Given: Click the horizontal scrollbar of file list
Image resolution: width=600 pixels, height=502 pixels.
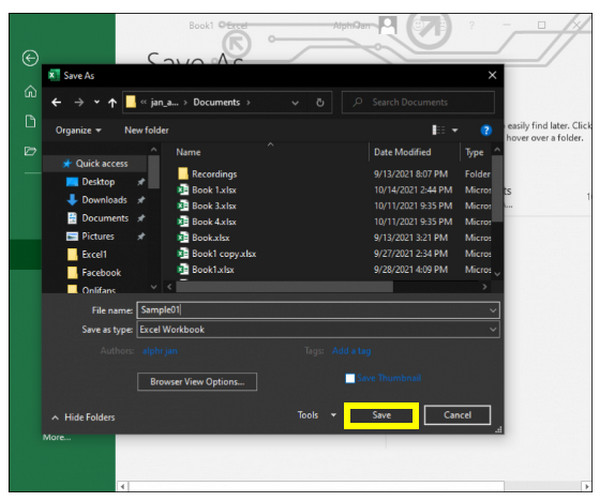Looking at the screenshot, I should (284, 287).
